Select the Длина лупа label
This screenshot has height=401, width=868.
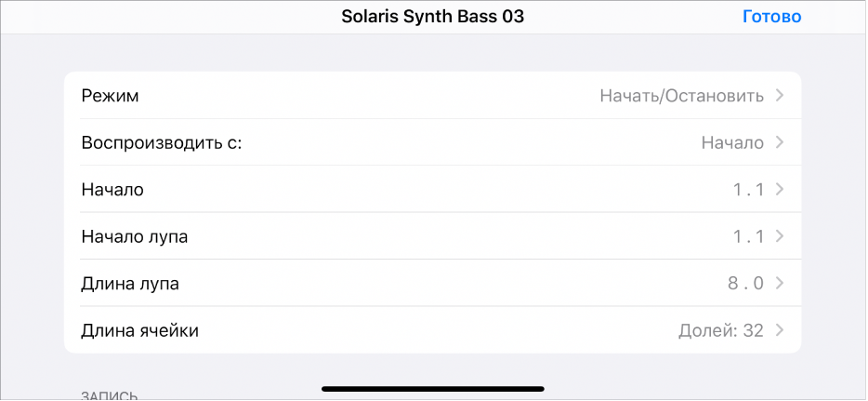130,284
